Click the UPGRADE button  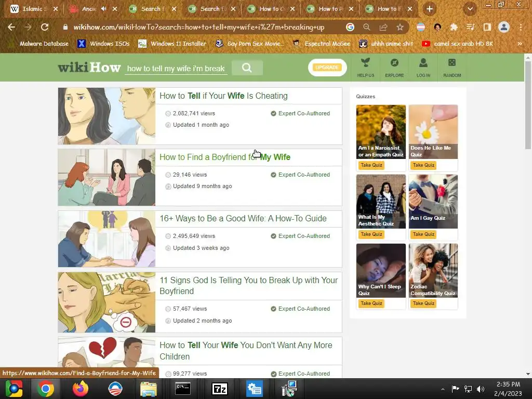tap(327, 67)
